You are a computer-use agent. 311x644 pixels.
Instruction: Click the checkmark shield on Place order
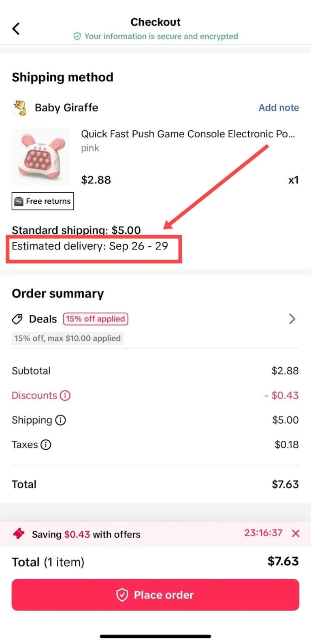[122, 595]
